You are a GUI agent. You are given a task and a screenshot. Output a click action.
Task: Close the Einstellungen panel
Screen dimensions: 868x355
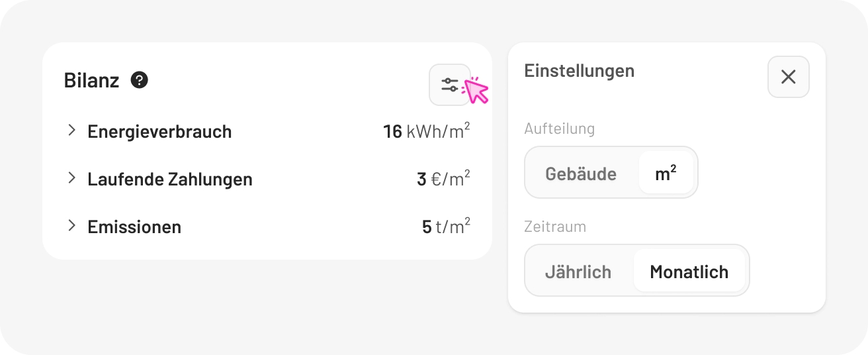click(788, 77)
